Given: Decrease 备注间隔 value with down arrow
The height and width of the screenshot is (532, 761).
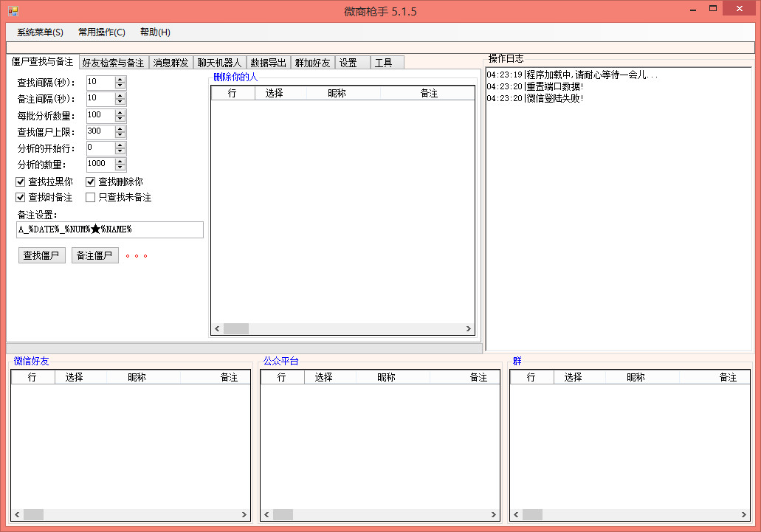Looking at the screenshot, I should click(x=120, y=102).
